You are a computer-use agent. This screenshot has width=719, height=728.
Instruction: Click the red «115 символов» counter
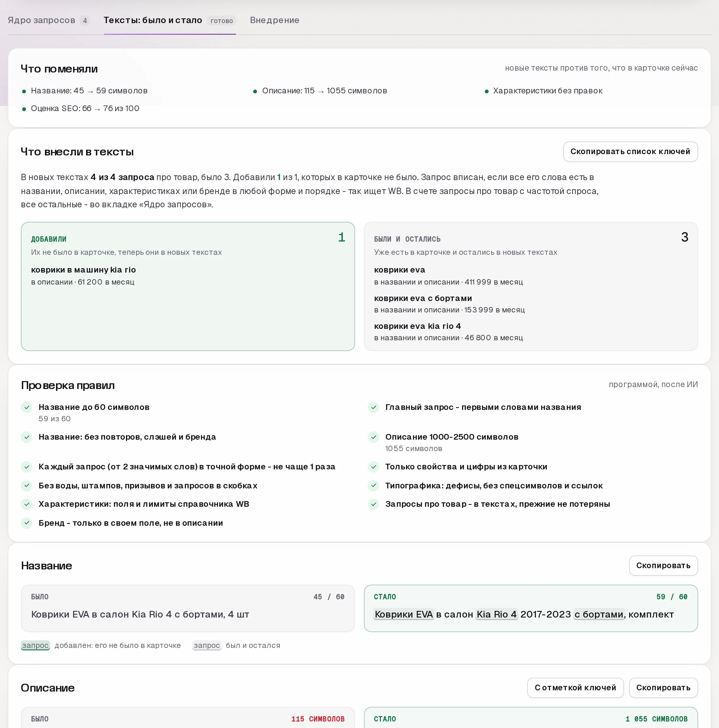tap(318, 719)
